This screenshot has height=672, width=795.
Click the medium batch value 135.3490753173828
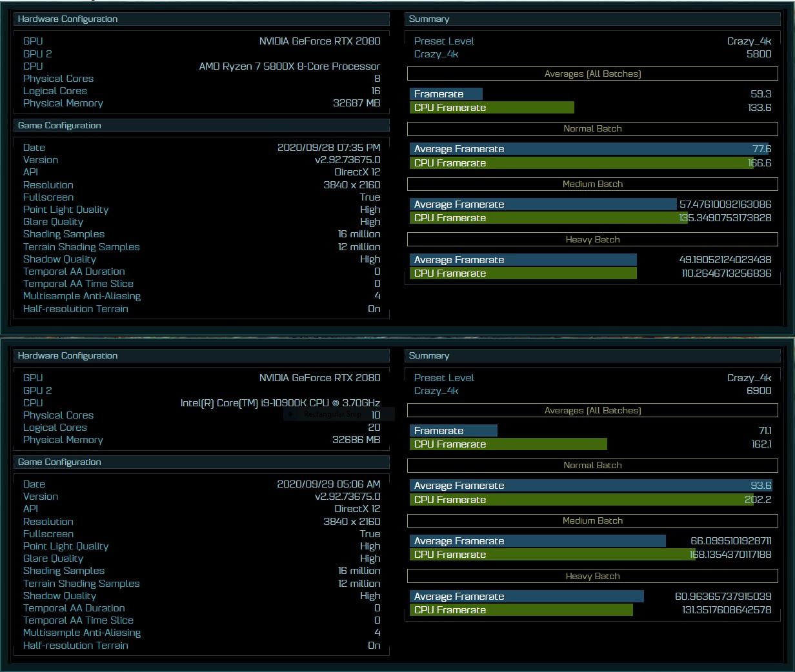coord(725,218)
